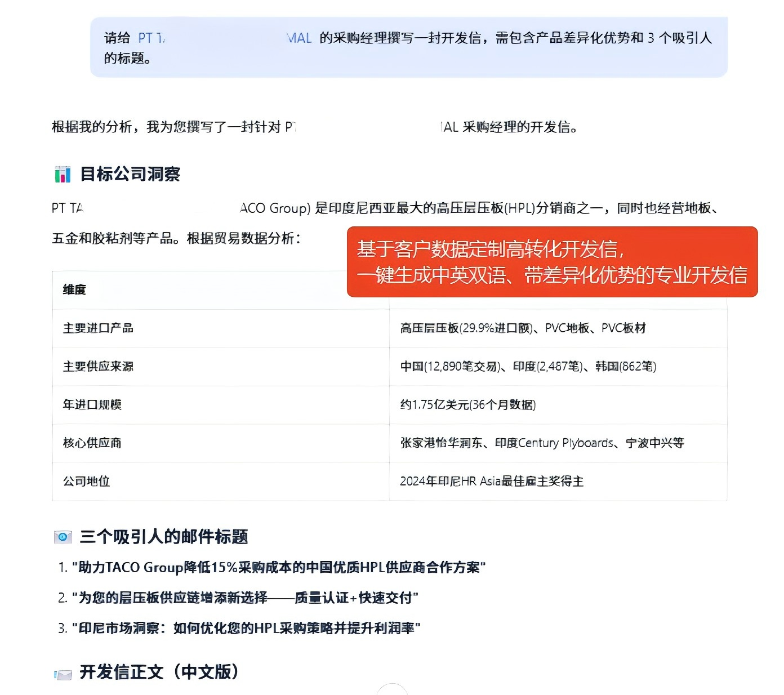Click the cell starting 中国(12,890笔交易)
The width and height of the screenshot is (784, 695).
pos(558,367)
